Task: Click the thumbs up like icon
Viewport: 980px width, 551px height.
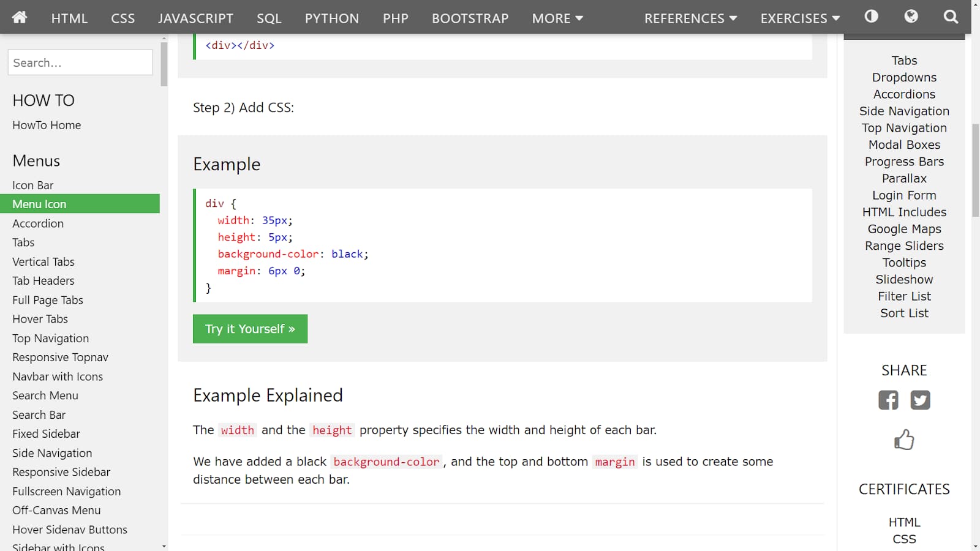Action: point(904,440)
